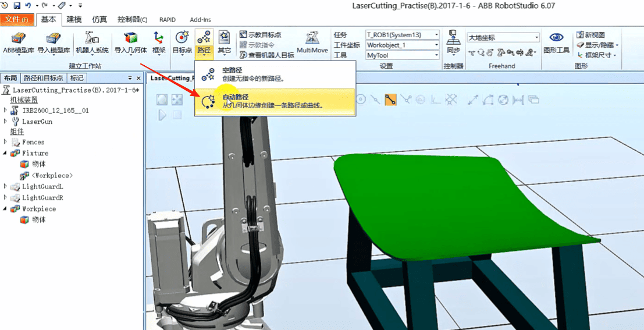644x330 pixels.
Task: Open the 文件 (File) tab
Action: click(16, 20)
